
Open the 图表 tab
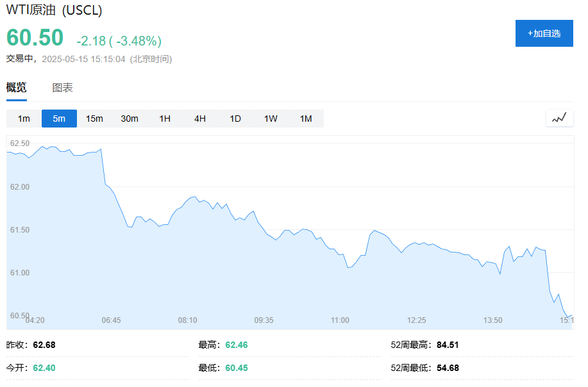62,88
